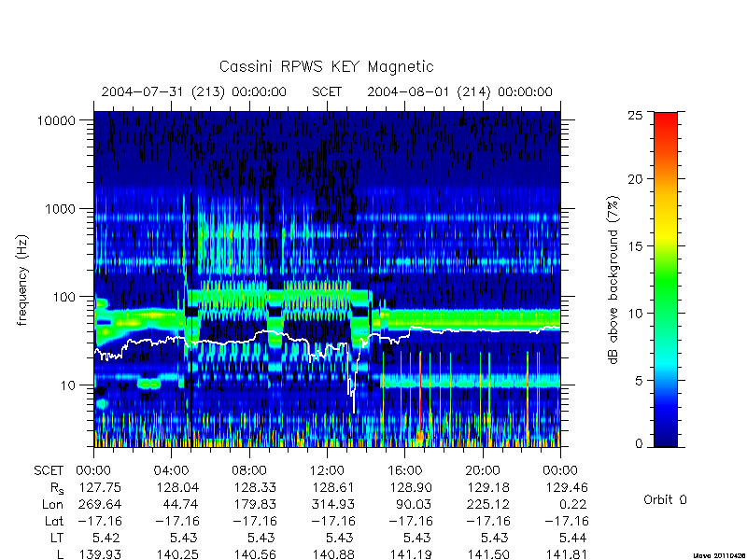Click the Lon row label

52,505
